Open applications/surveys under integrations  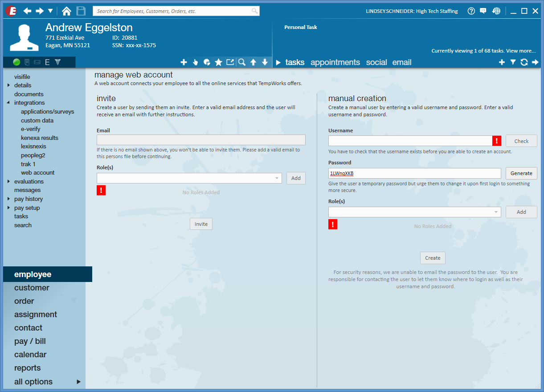coord(48,111)
